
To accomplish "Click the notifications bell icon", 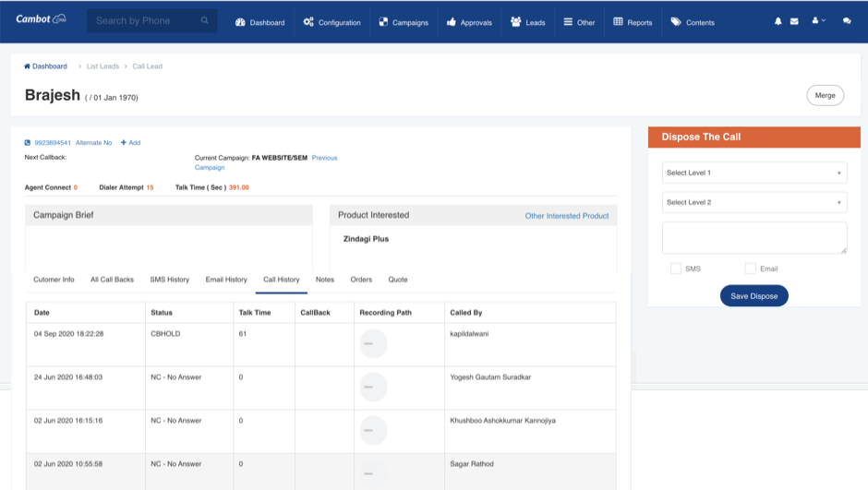I will click(778, 21).
